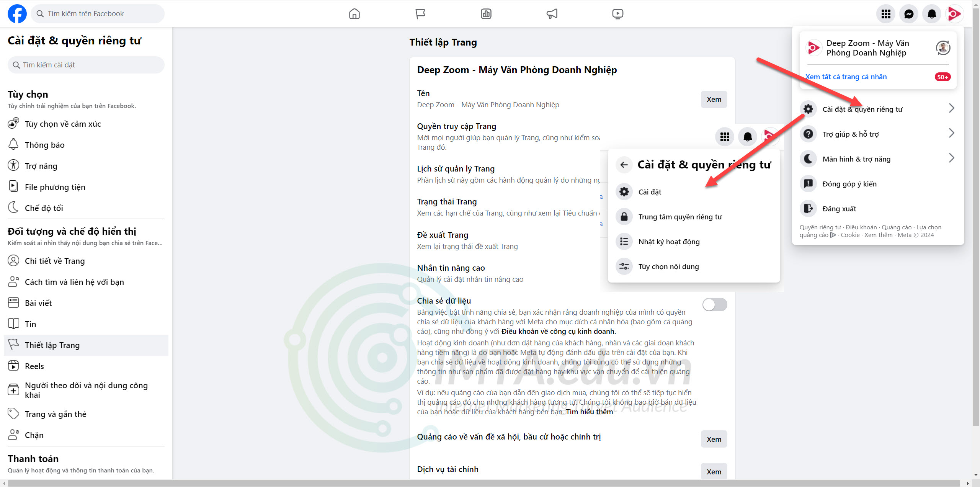Click the horizontal scrollbar at bottom
Screen dimensions: 980x487
click(484, 483)
